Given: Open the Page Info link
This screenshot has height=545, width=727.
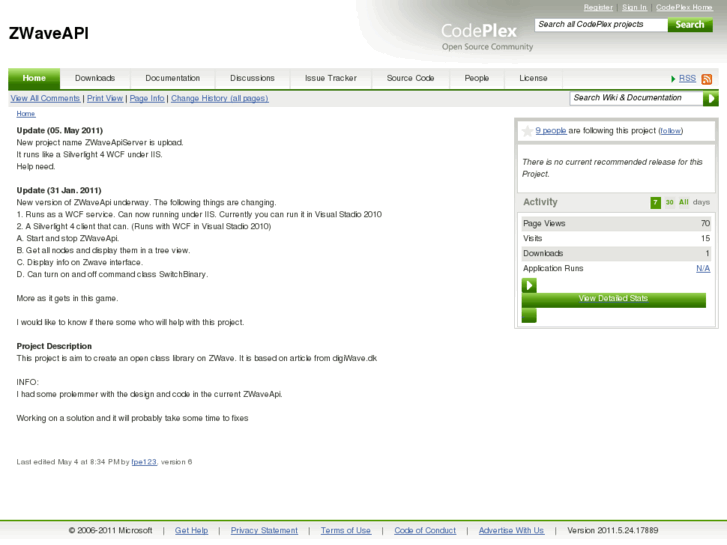Looking at the screenshot, I should (147, 99).
